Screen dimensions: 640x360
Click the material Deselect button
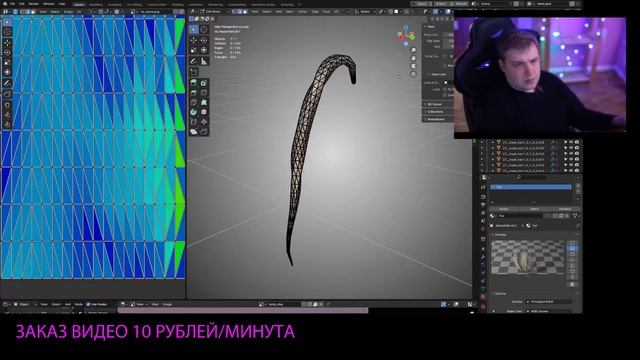[x=565, y=209]
